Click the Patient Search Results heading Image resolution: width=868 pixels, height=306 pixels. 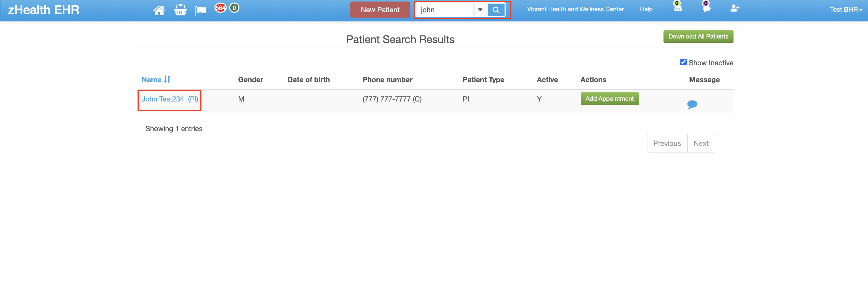point(400,40)
